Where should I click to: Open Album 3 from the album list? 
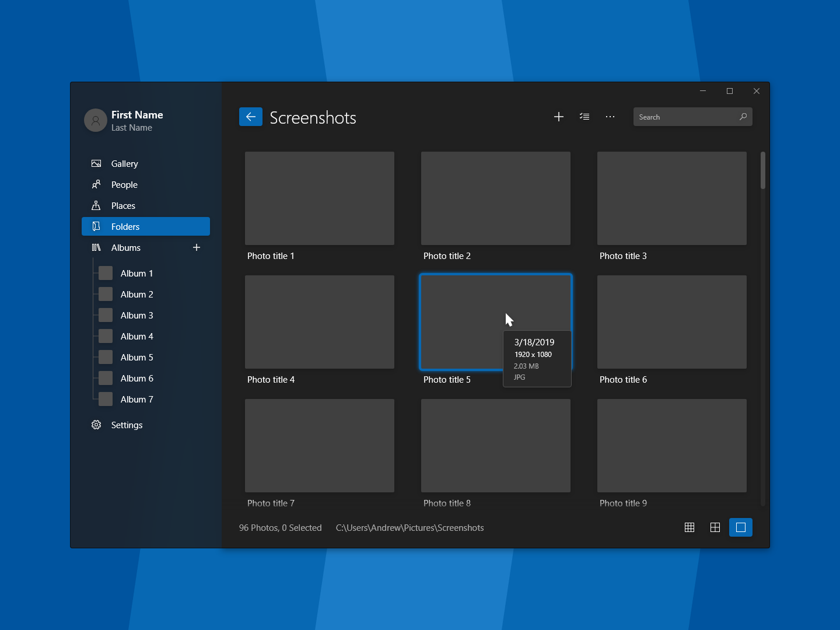coord(136,315)
